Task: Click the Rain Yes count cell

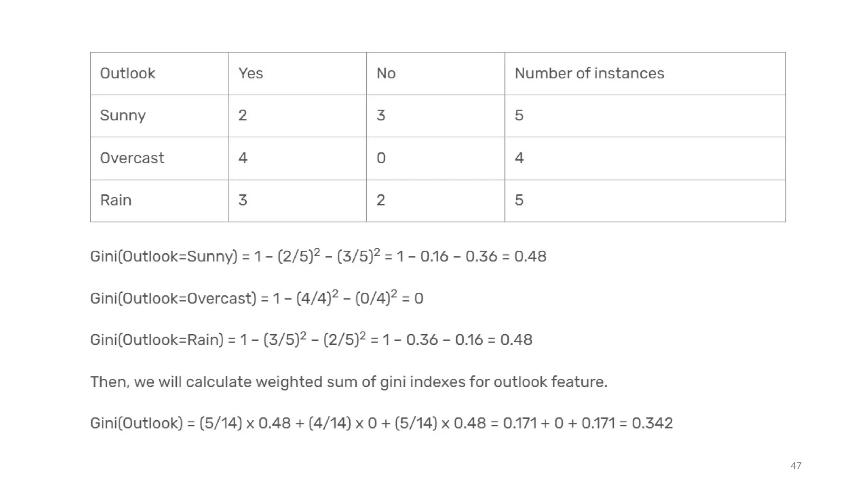Action: (298, 200)
